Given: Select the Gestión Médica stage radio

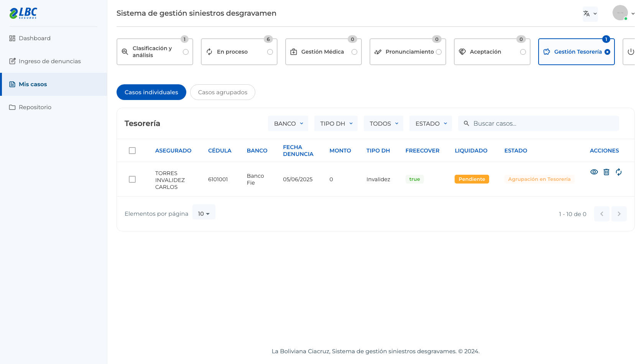Looking at the screenshot, I should (354, 52).
